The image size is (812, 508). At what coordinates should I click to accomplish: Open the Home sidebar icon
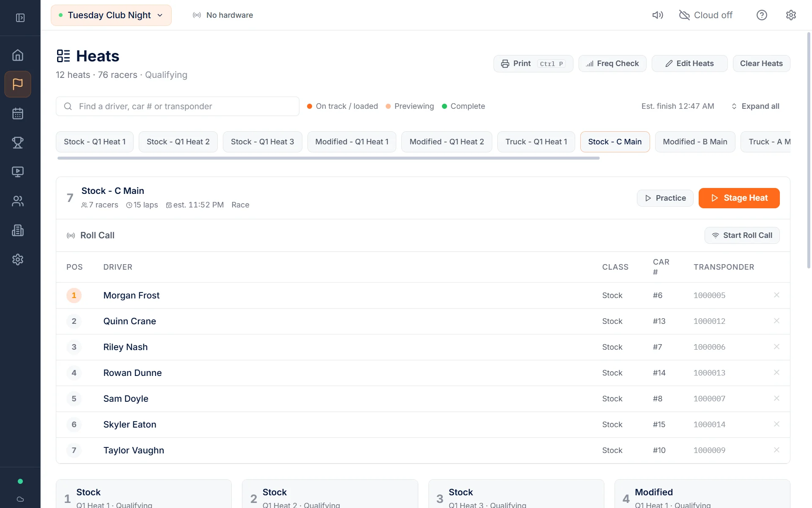(18, 55)
